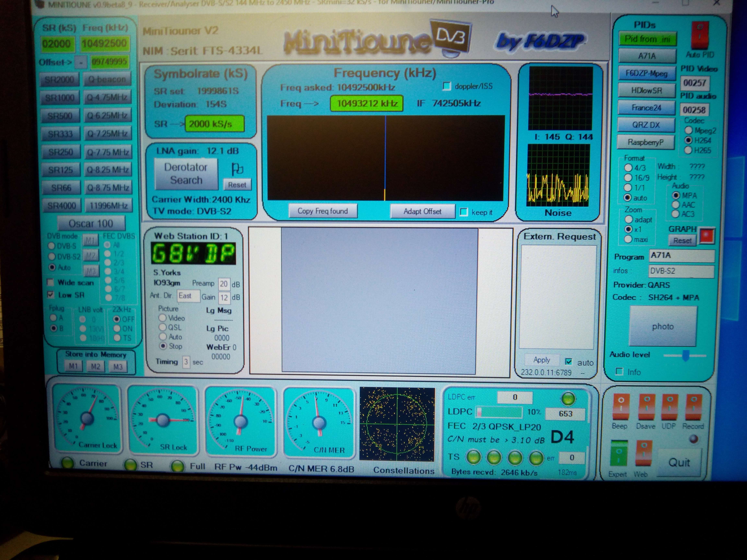This screenshot has height=560, width=747.
Task: Choose the 16/9 format radio button
Action: pyautogui.click(x=628, y=178)
